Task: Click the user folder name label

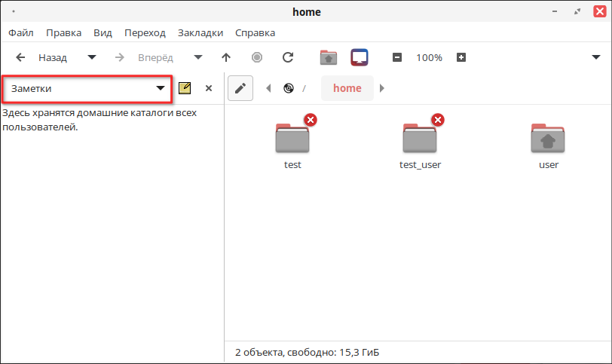Action: coord(549,164)
